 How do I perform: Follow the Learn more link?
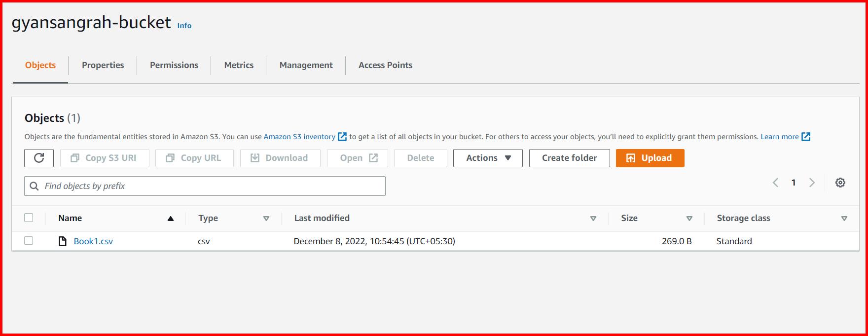tap(780, 137)
